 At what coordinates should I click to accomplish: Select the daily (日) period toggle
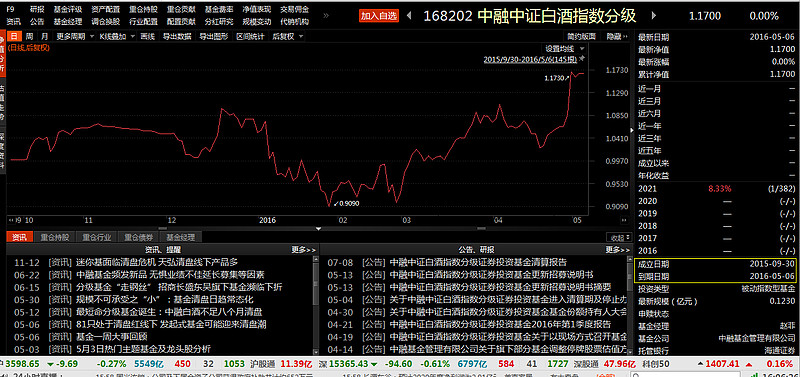(14, 36)
